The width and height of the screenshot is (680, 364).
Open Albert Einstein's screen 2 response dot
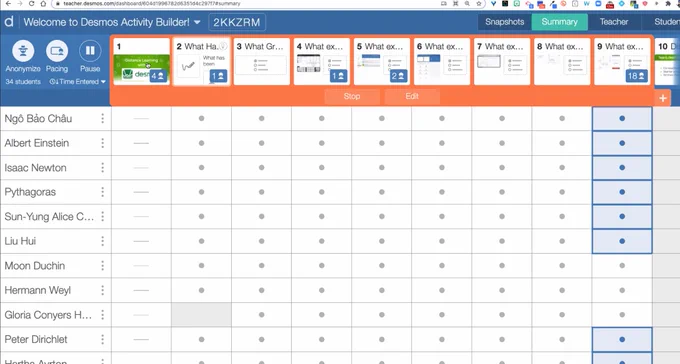pyautogui.click(x=202, y=143)
